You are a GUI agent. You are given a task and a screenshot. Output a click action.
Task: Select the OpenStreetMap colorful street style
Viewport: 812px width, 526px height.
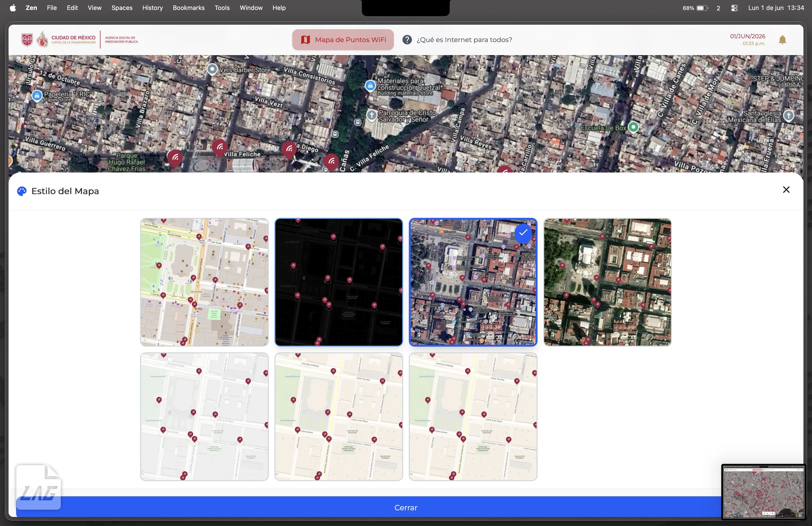[204, 282]
